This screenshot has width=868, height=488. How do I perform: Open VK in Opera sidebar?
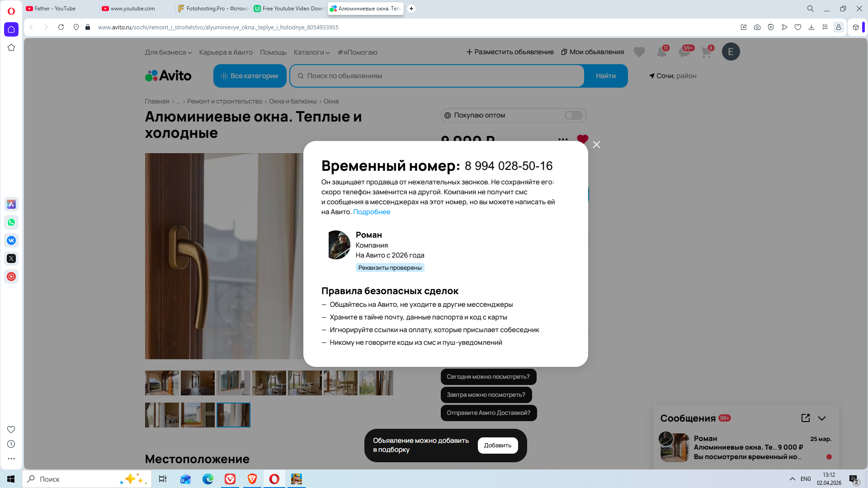pos(11,240)
